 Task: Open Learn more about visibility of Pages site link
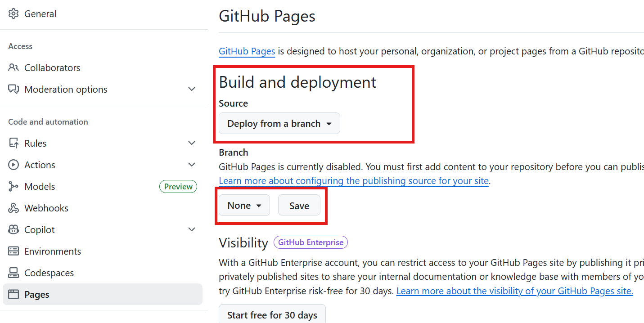[515, 291]
